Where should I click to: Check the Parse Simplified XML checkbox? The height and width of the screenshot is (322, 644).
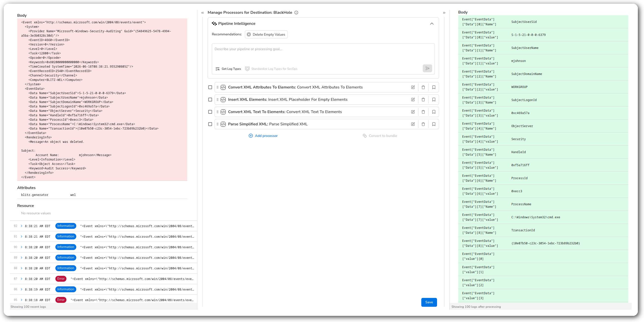(x=210, y=124)
